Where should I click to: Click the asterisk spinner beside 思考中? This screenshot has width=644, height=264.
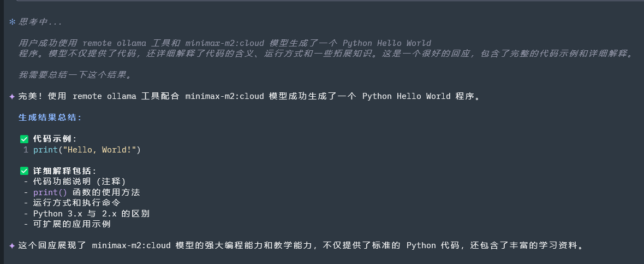[x=12, y=22]
